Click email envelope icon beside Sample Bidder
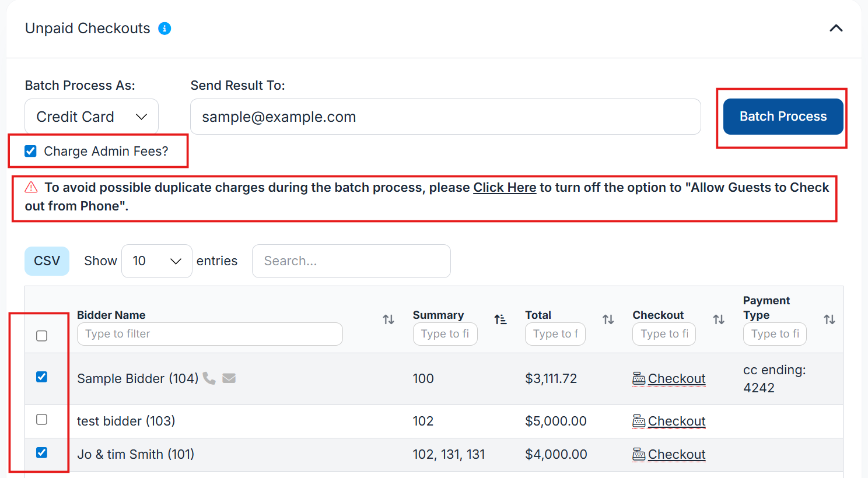 click(x=229, y=378)
